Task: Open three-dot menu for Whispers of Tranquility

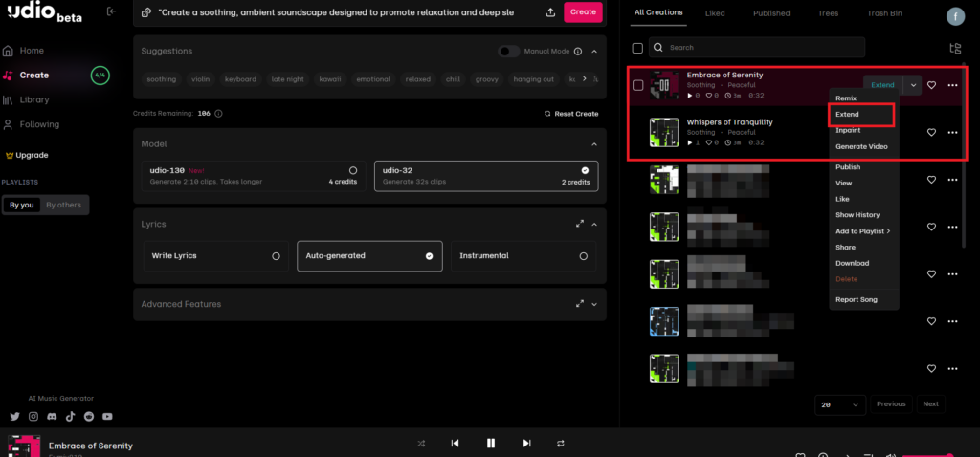Action: (952, 132)
